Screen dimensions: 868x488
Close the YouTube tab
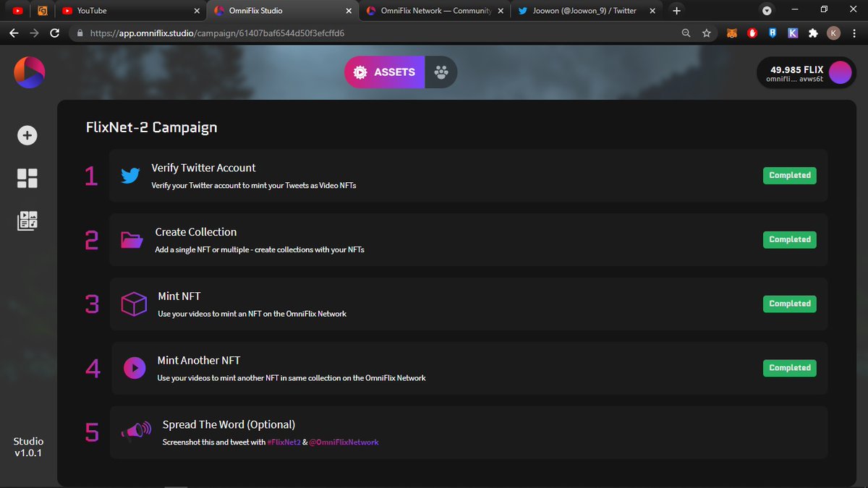point(197,11)
